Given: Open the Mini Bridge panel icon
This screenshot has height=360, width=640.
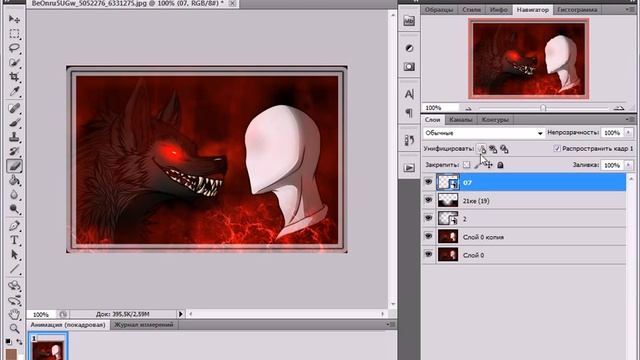Looking at the screenshot, I should [409, 21].
